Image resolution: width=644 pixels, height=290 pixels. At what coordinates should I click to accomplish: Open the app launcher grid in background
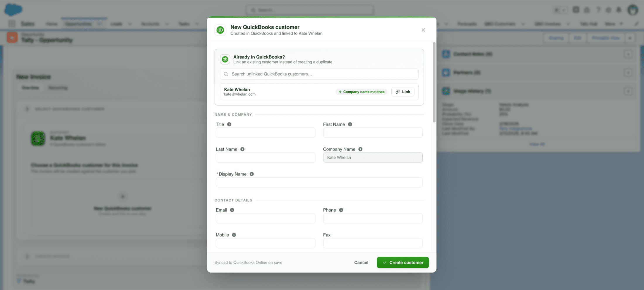click(x=12, y=24)
